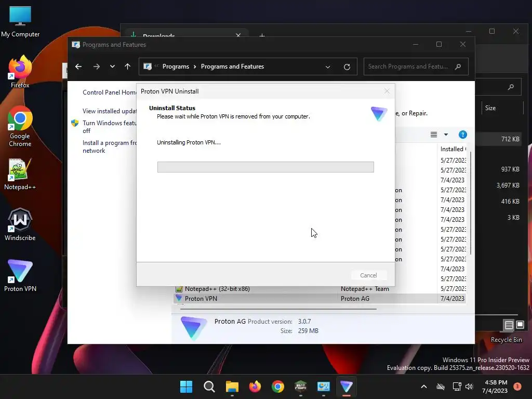Select Notepad++ (32-bit x86) row
The image size is (532, 399).
pos(320,289)
